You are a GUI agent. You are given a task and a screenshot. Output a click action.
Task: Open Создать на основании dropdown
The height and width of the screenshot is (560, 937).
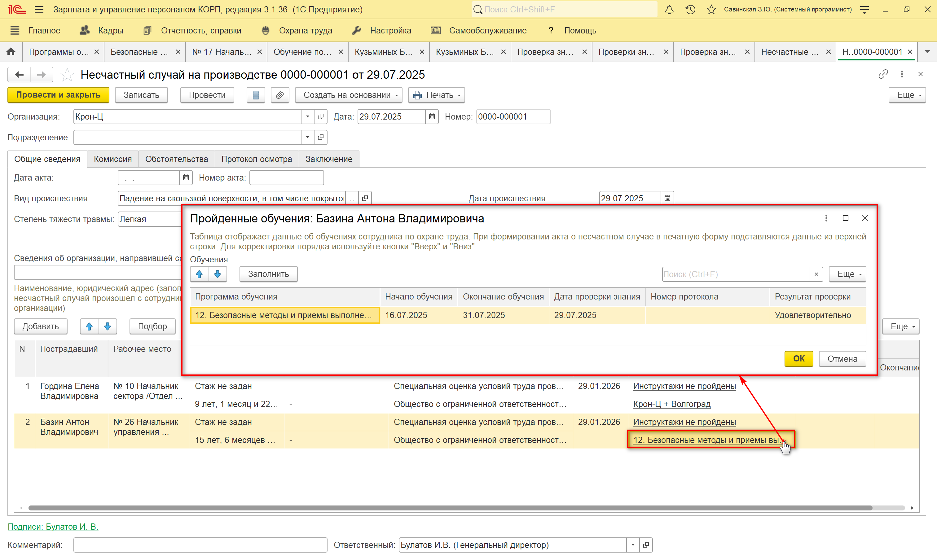[349, 95]
